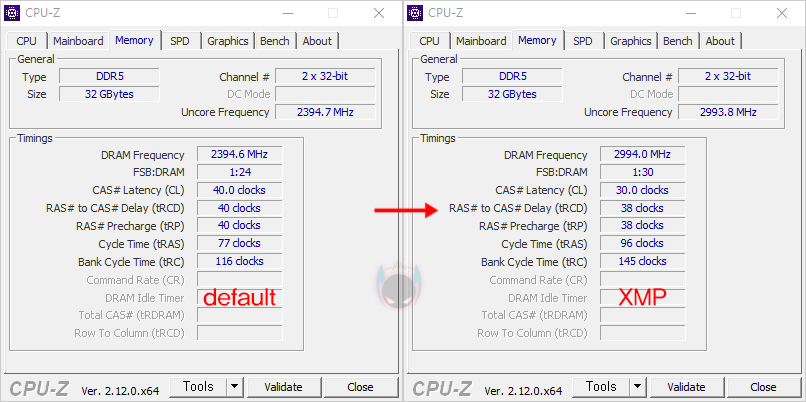Screen dimensions: 806x402
Task: Expand Tools dropdown arrow in left window
Action: [234, 387]
